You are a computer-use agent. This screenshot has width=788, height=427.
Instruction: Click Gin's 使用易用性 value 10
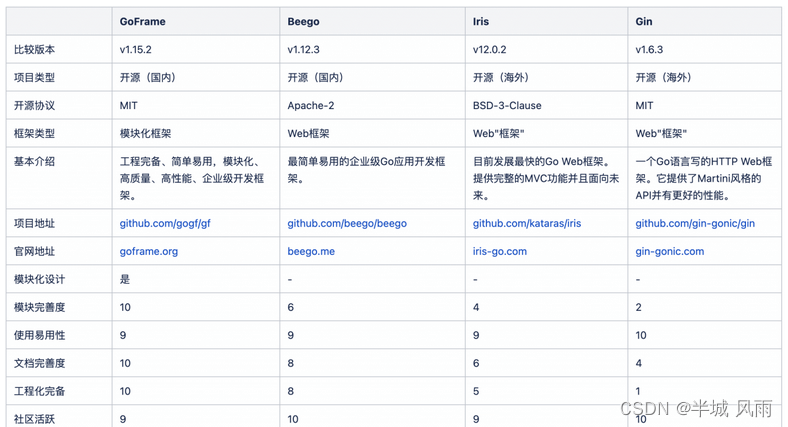(x=641, y=335)
